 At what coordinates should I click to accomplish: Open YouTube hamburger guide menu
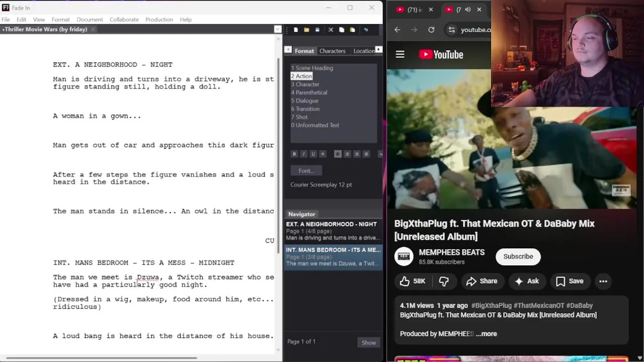click(x=400, y=55)
